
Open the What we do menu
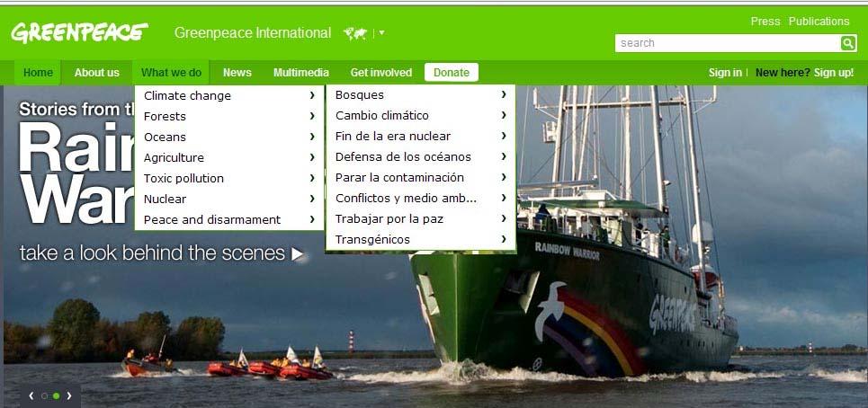(171, 73)
